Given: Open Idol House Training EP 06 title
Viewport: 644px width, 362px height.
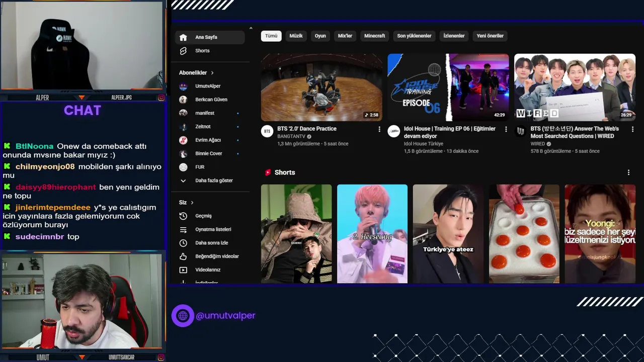Looking at the screenshot, I should [x=450, y=132].
